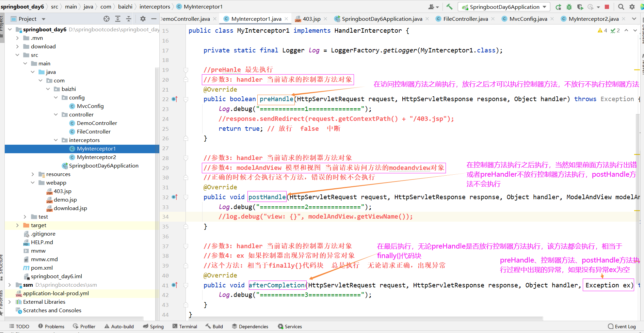The height and width of the screenshot is (333, 644).
Task: Open Project panel options gear icon
Action: pos(143,19)
